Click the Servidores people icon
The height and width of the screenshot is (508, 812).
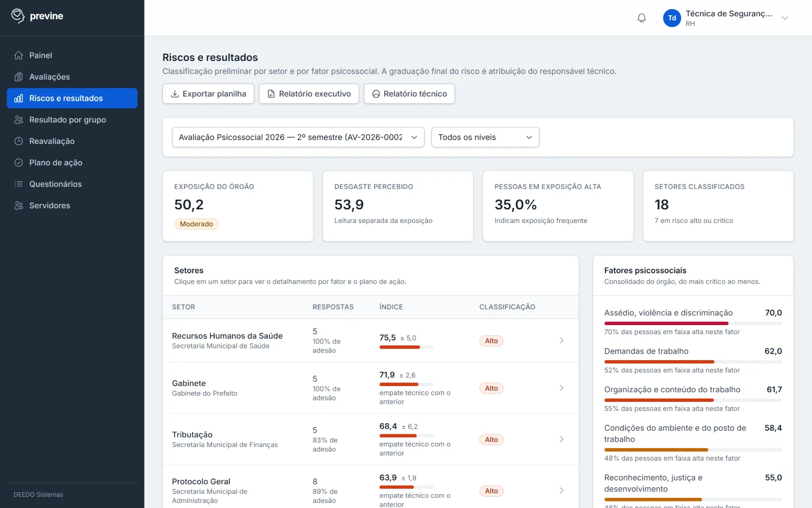pos(19,205)
